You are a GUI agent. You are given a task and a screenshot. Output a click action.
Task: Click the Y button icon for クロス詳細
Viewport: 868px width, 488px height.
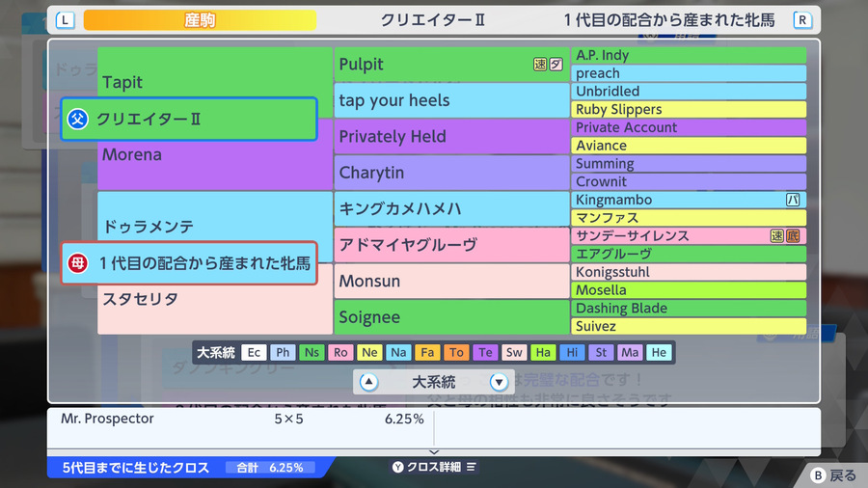[398, 467]
